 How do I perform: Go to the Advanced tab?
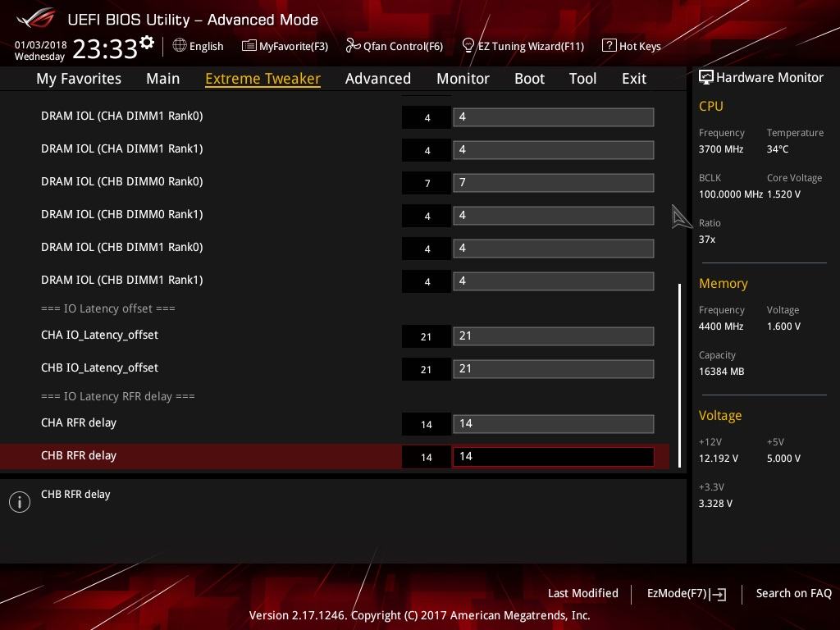(377, 79)
